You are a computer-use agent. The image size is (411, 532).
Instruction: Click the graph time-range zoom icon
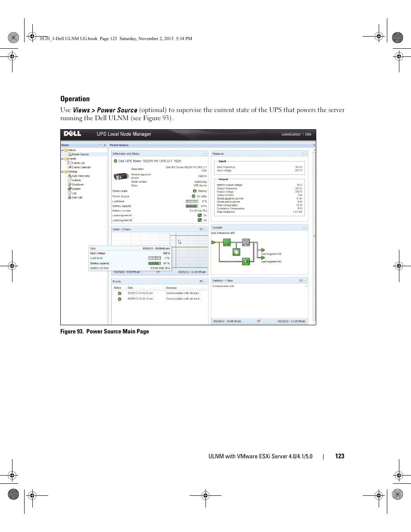(158, 272)
